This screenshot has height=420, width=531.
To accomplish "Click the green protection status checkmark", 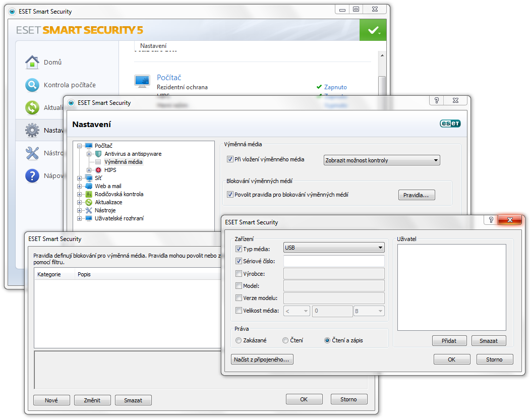I will pyautogui.click(x=373, y=30).
